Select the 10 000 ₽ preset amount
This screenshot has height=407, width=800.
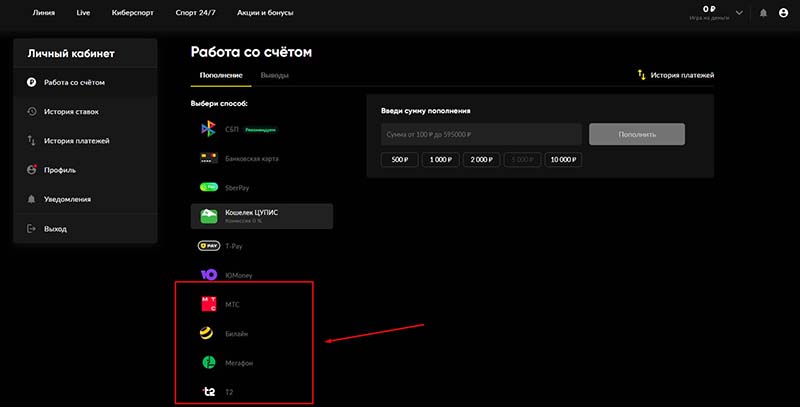tap(563, 160)
